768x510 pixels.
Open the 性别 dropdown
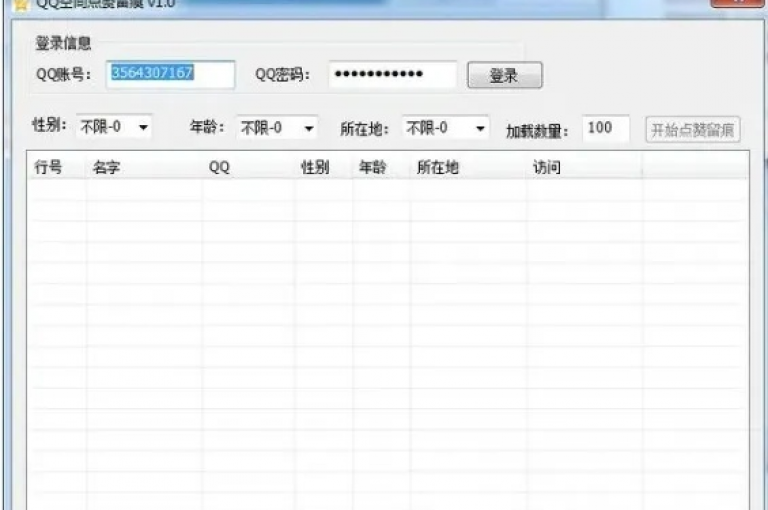point(114,127)
